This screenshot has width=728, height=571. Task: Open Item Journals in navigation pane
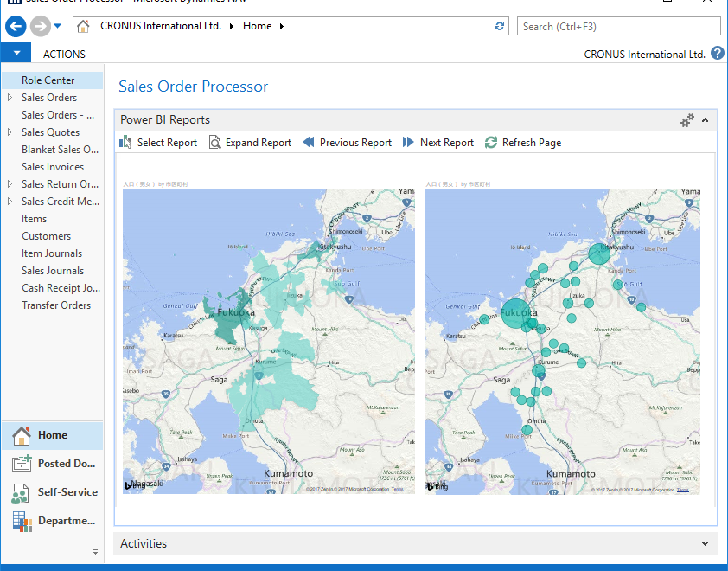coord(52,253)
